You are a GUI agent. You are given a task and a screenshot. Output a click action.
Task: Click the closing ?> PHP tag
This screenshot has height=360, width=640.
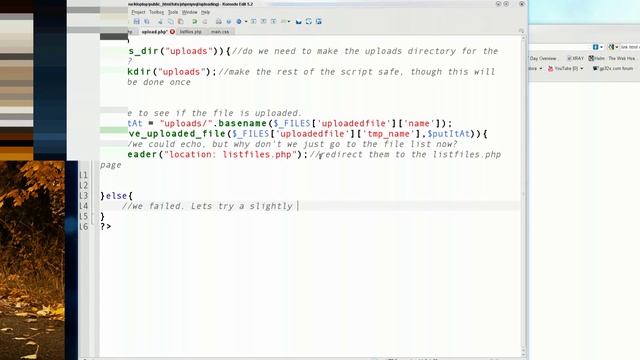tap(106, 227)
